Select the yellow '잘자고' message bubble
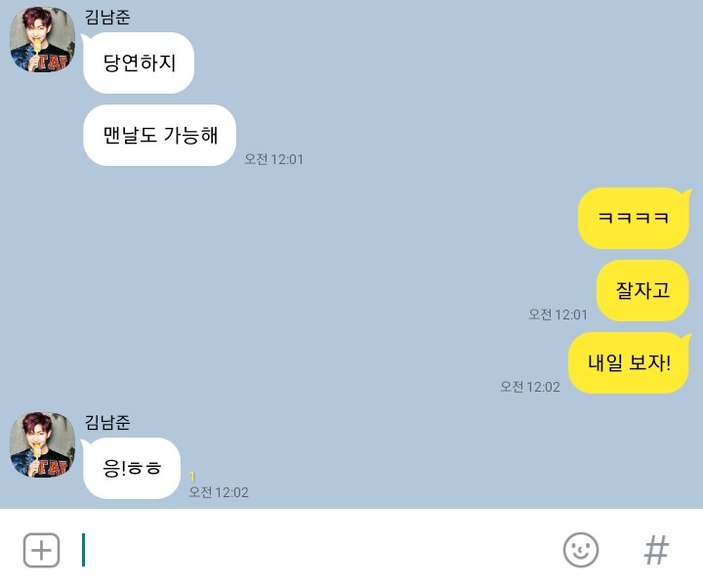This screenshot has width=703, height=588. click(642, 291)
